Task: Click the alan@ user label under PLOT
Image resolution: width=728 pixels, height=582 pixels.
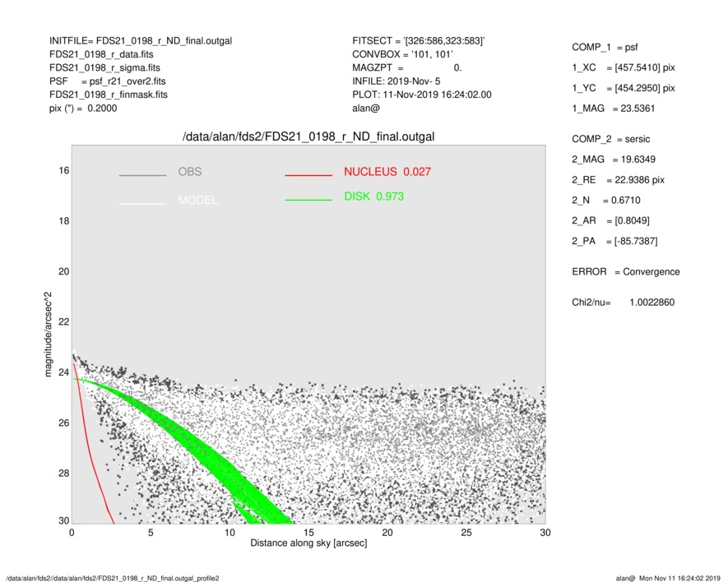Action: [366, 109]
